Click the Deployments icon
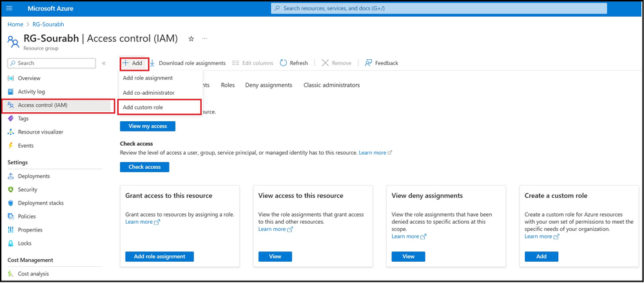644x283 pixels. point(11,176)
